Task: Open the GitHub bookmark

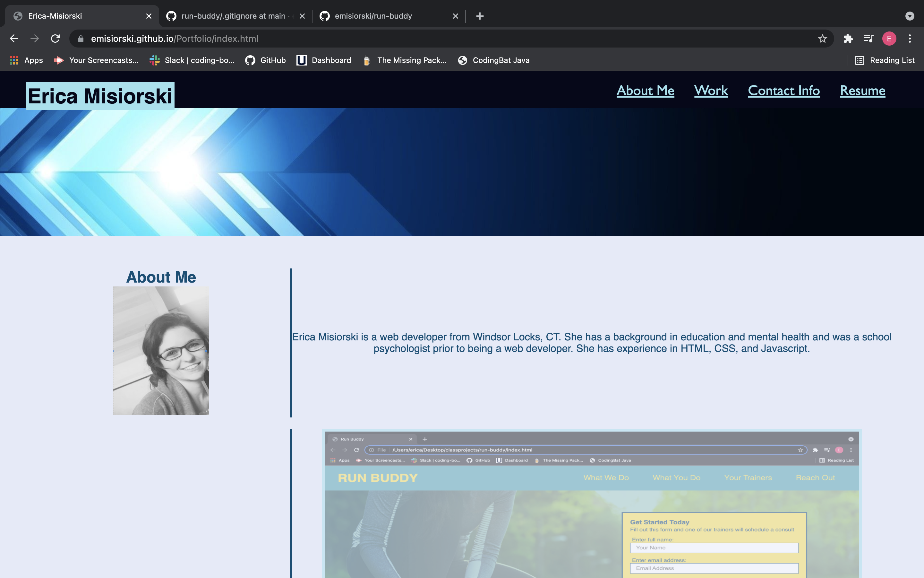Action: click(x=265, y=60)
